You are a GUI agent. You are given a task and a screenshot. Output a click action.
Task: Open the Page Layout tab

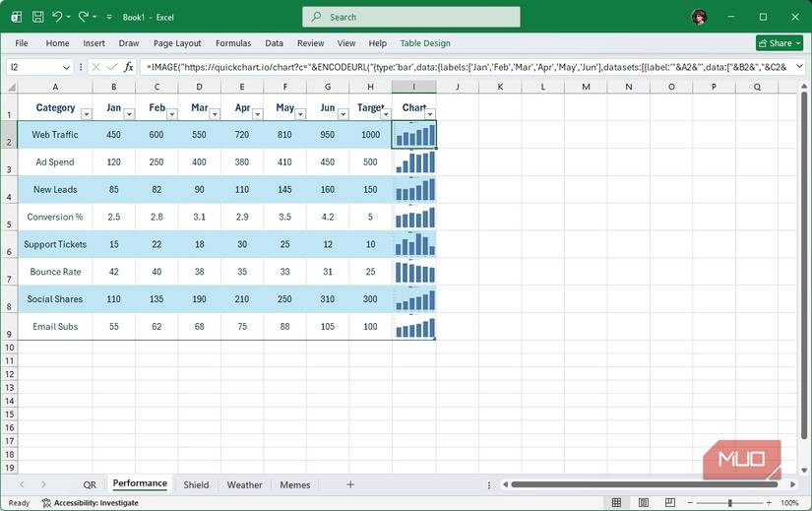point(177,43)
